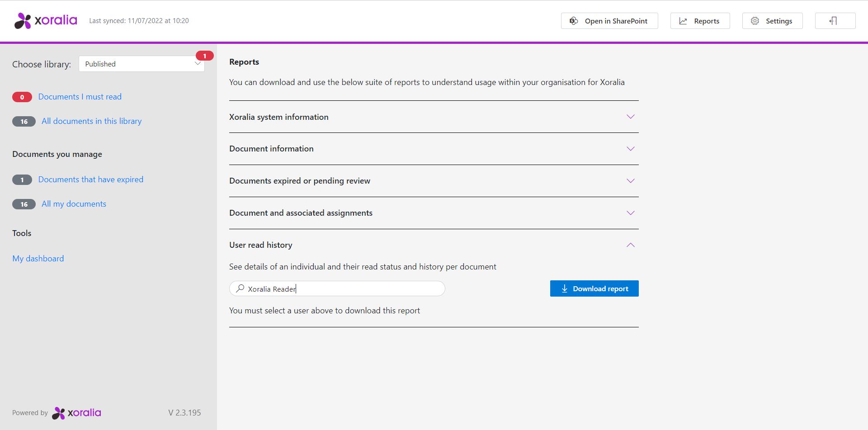Image resolution: width=868 pixels, height=430 pixels.
Task: Click the download arrow icon on report button
Action: tap(564, 288)
